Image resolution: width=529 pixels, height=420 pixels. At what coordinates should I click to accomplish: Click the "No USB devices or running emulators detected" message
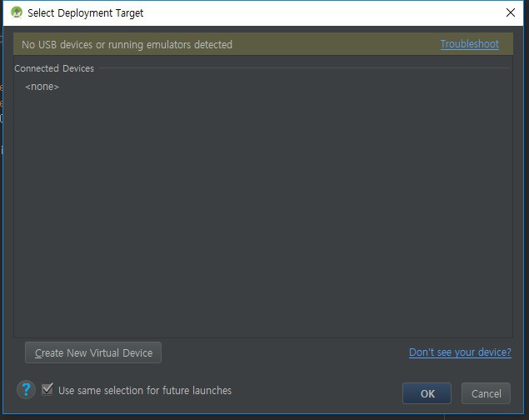tap(127, 44)
